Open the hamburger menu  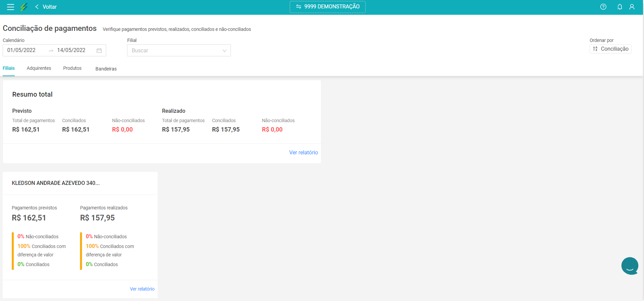[10, 7]
